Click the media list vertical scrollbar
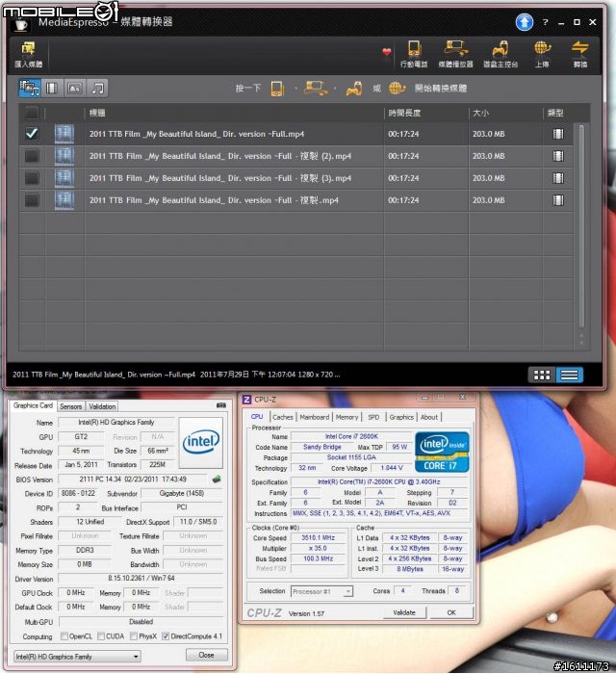 pos(581,225)
